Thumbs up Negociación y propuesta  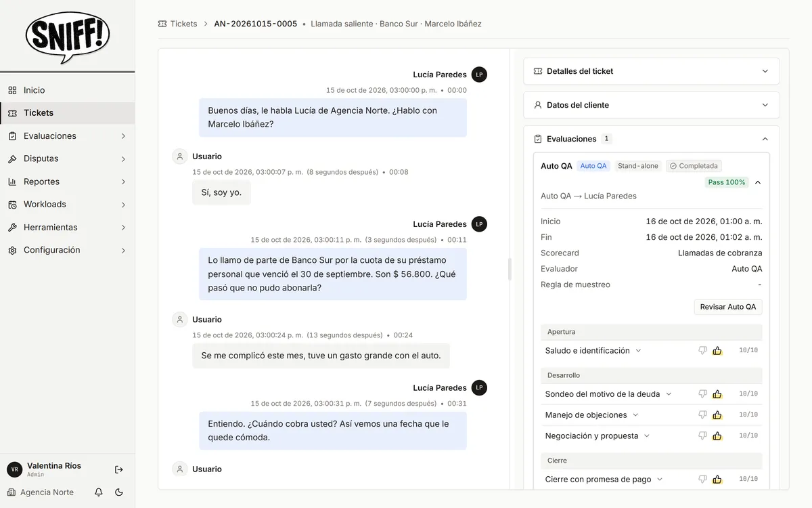[x=717, y=436]
